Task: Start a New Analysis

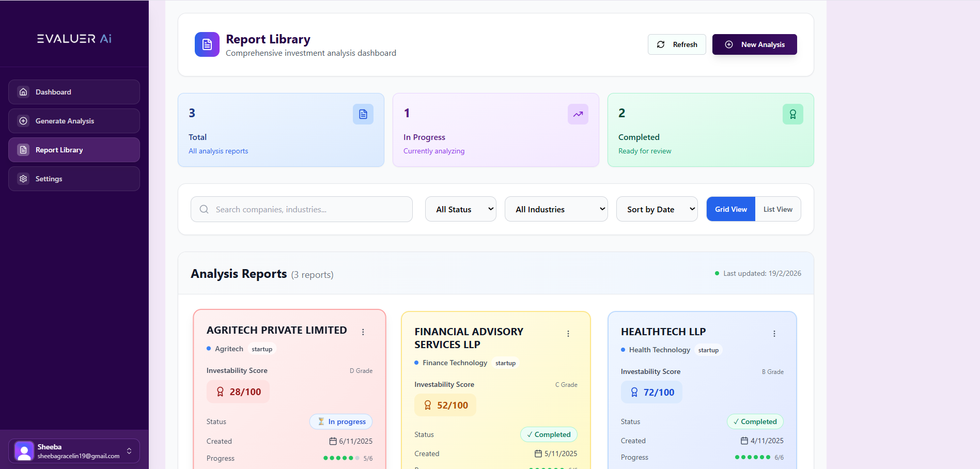Action: coord(754,44)
